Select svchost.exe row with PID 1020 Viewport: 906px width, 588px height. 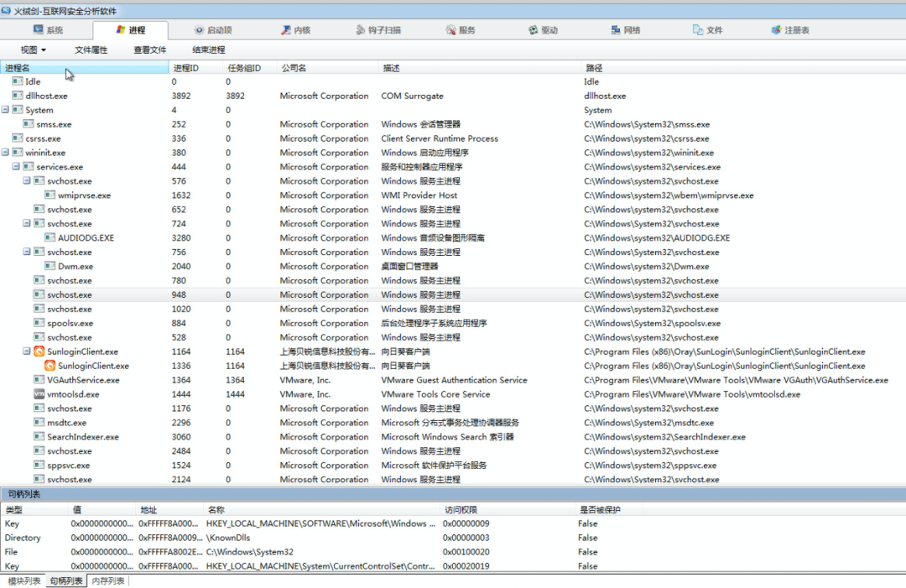tap(453, 309)
